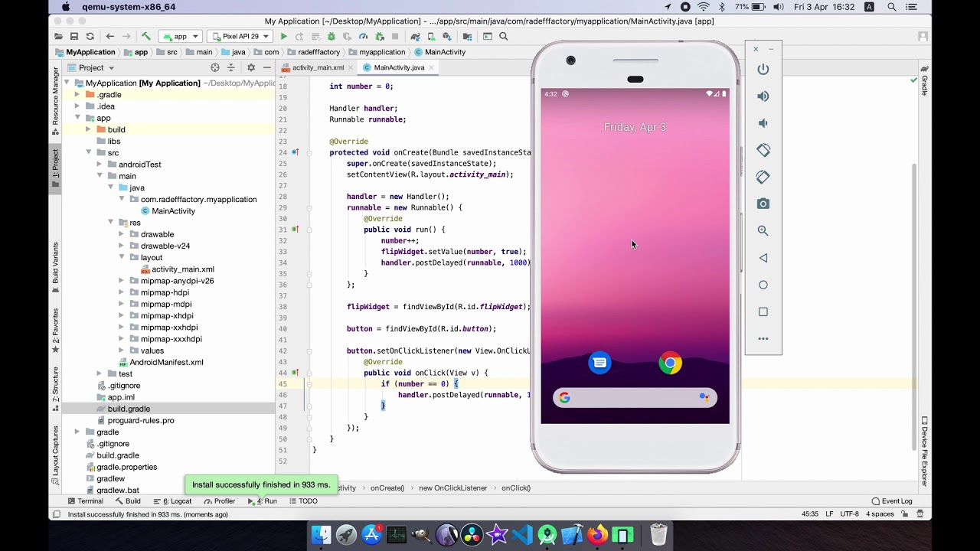Open the SDK Manager icon
The height and width of the screenshot is (551, 980).
(x=447, y=36)
